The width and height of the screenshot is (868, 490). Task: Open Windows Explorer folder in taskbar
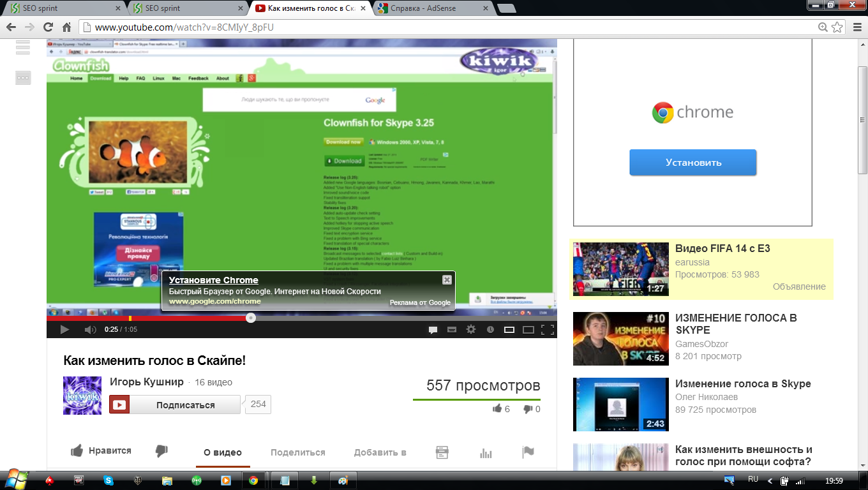click(167, 480)
